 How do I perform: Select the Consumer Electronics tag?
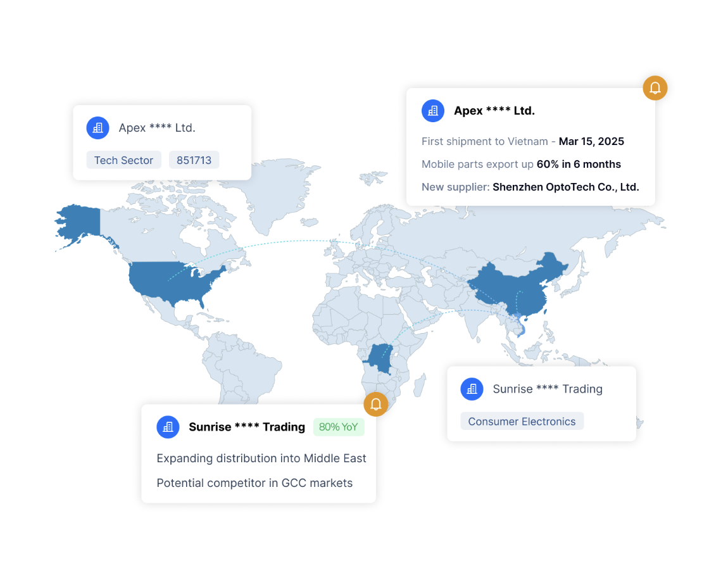pos(522,422)
